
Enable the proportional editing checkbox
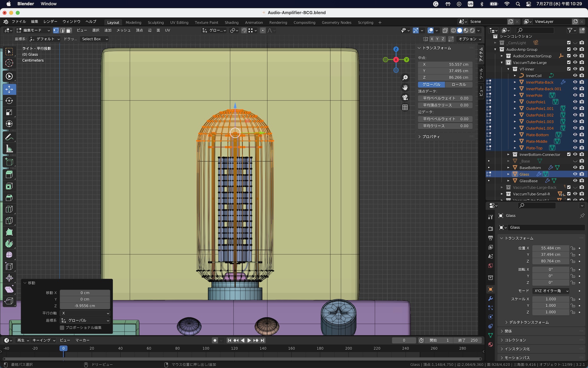[62, 328]
